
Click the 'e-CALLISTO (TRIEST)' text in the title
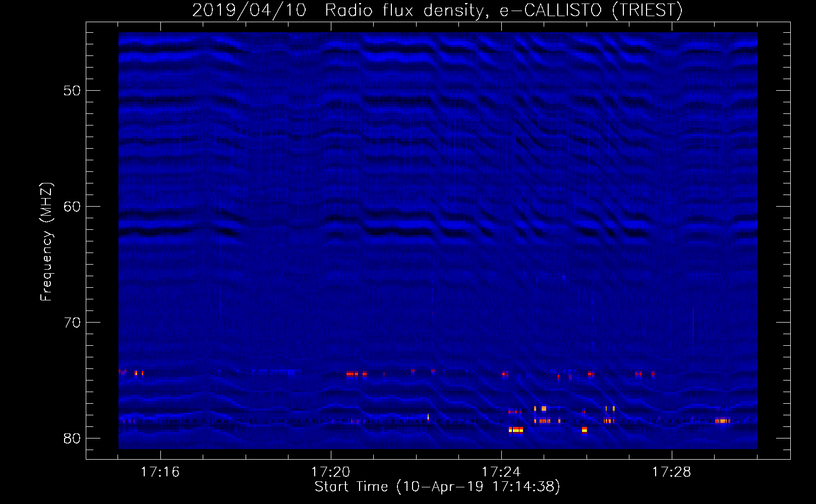coord(591,10)
